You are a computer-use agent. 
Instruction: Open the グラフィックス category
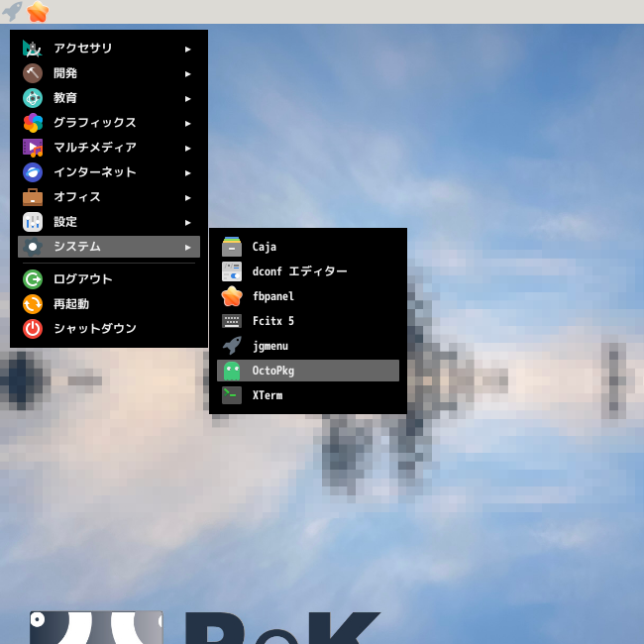click(x=109, y=123)
